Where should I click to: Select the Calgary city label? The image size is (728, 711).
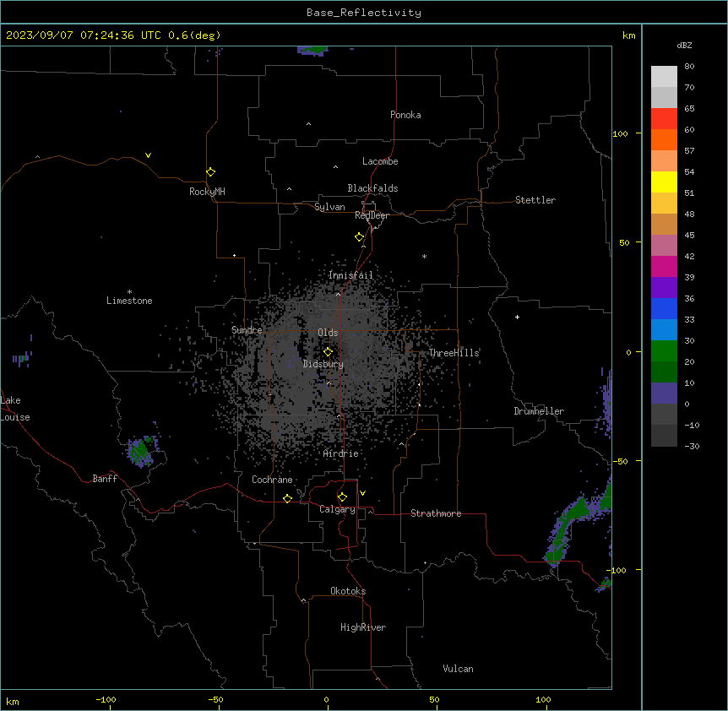click(337, 509)
